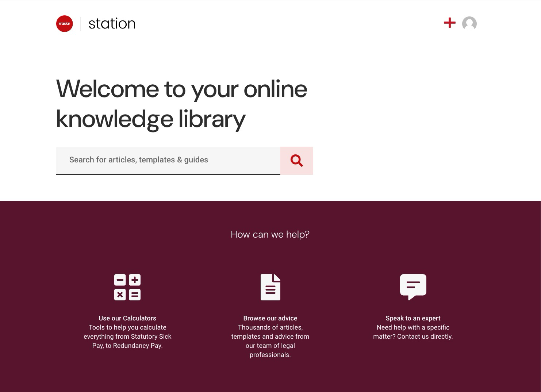Open the Browse our advice link

pos(270,318)
